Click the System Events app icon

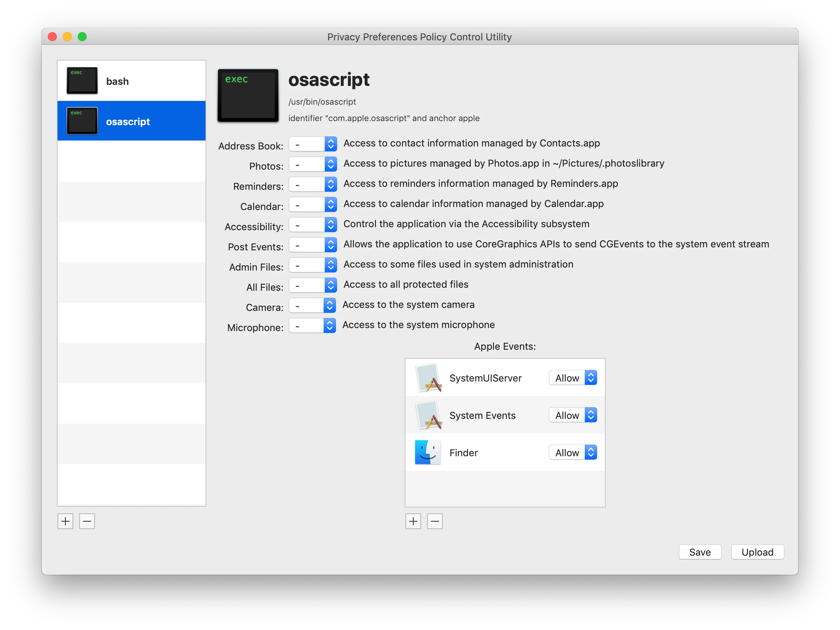coord(428,415)
